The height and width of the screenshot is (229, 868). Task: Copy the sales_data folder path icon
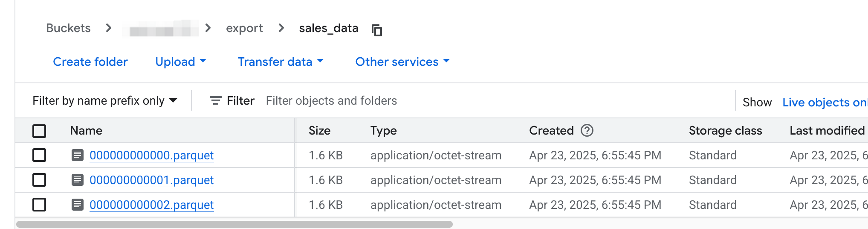[x=377, y=30]
